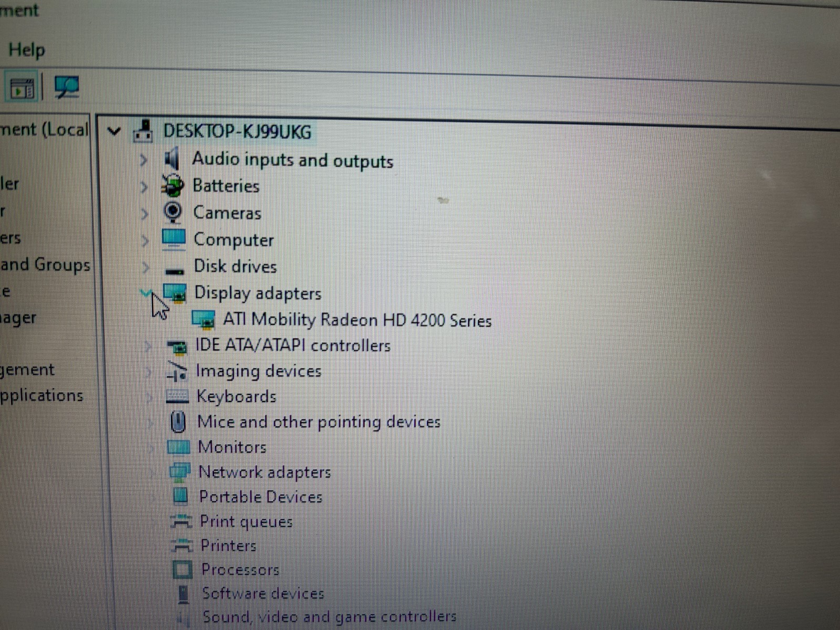Open the Help menu

26,50
